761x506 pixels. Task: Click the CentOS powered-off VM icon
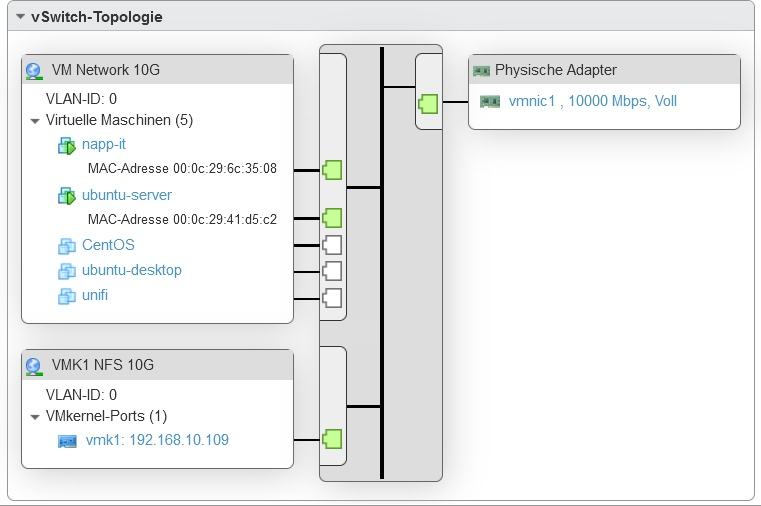click(x=67, y=246)
